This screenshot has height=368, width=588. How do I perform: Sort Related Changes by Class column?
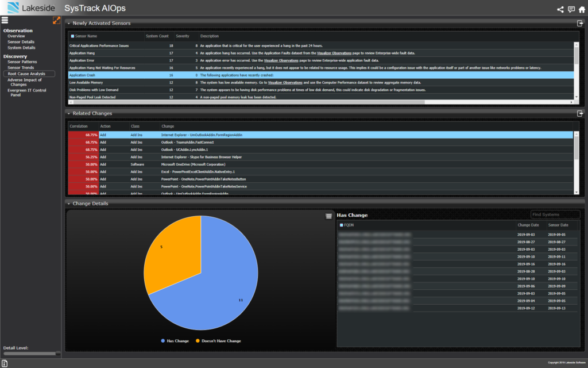click(x=135, y=126)
